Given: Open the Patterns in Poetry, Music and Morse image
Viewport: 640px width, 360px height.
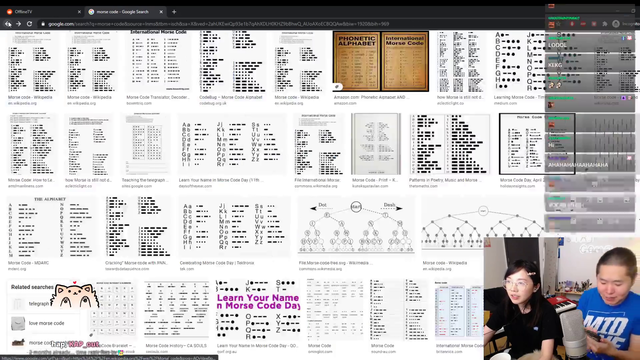Looking at the screenshot, I should pos(449,144).
